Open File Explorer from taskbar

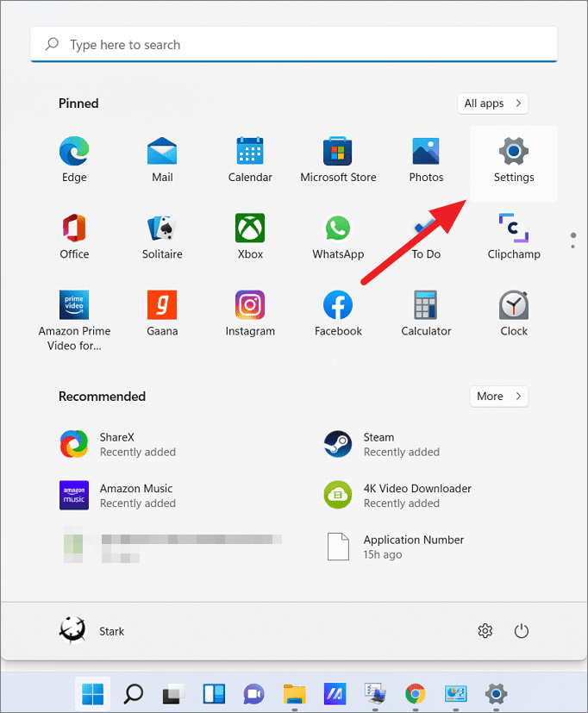[294, 694]
